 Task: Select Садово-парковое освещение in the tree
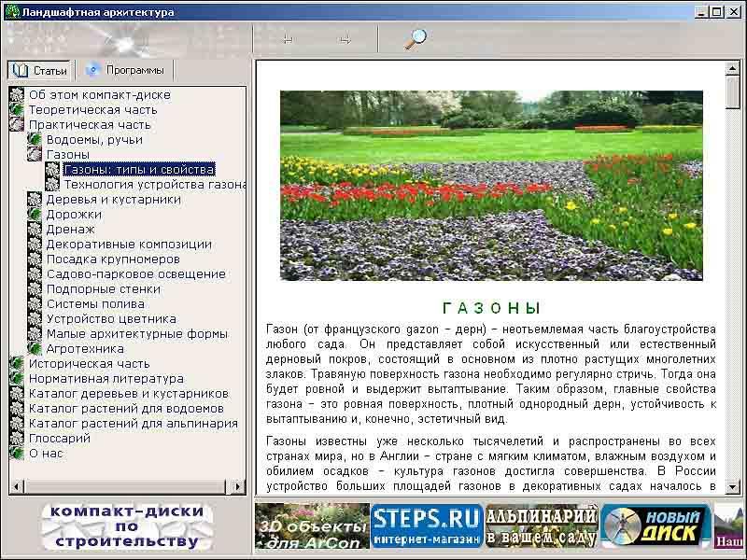[136, 274]
